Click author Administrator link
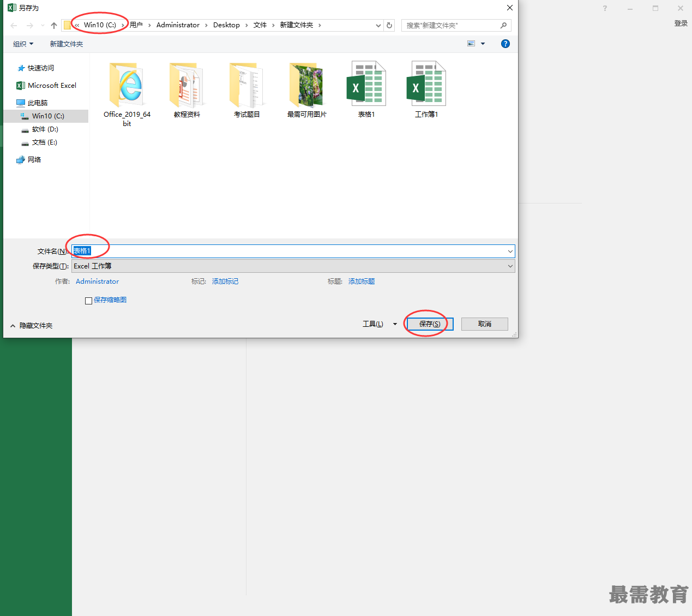692x616 pixels. coord(97,282)
